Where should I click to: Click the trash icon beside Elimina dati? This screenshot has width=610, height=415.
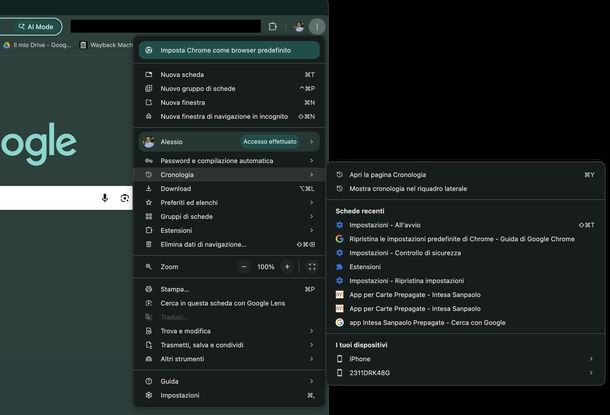[x=149, y=245]
